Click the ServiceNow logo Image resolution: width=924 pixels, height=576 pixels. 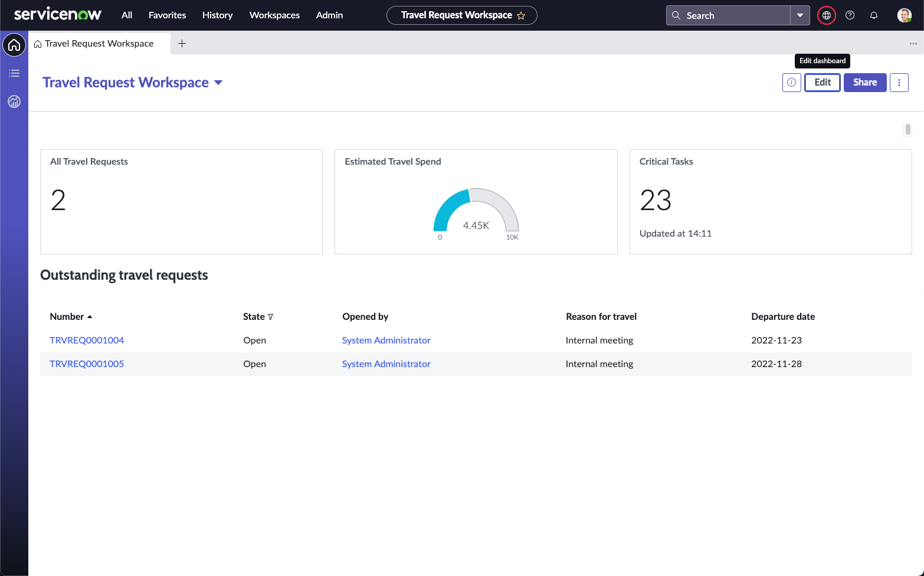pyautogui.click(x=57, y=15)
